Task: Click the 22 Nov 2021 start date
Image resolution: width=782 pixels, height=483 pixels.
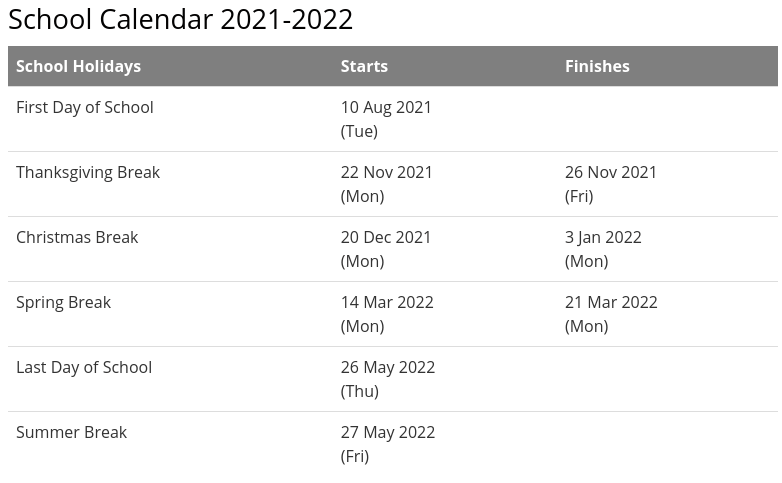Action: tap(387, 173)
